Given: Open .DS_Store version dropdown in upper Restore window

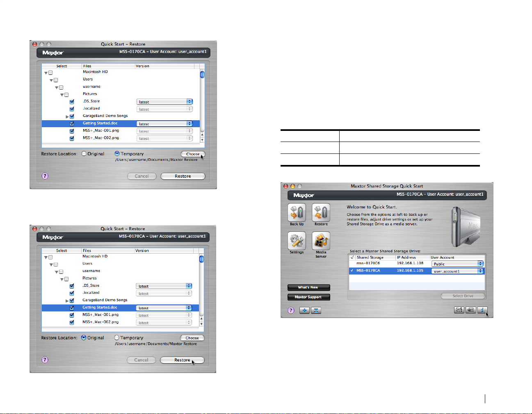Looking at the screenshot, I should [164, 102].
